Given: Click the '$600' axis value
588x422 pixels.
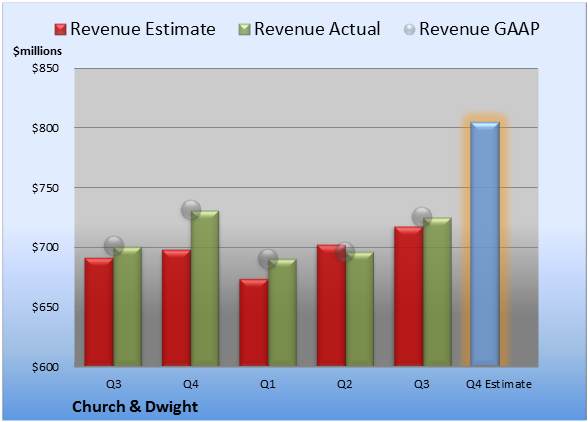Looking at the screenshot, I should (x=45, y=366).
